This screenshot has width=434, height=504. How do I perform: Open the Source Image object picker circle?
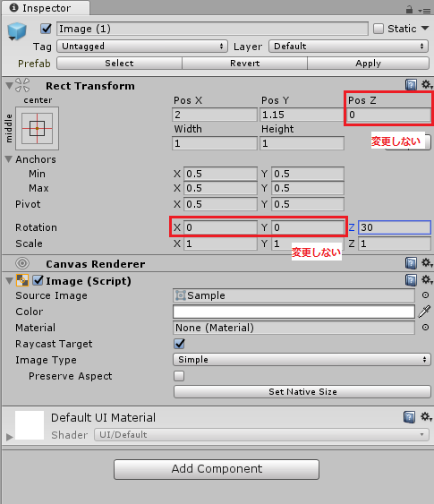tap(425, 295)
